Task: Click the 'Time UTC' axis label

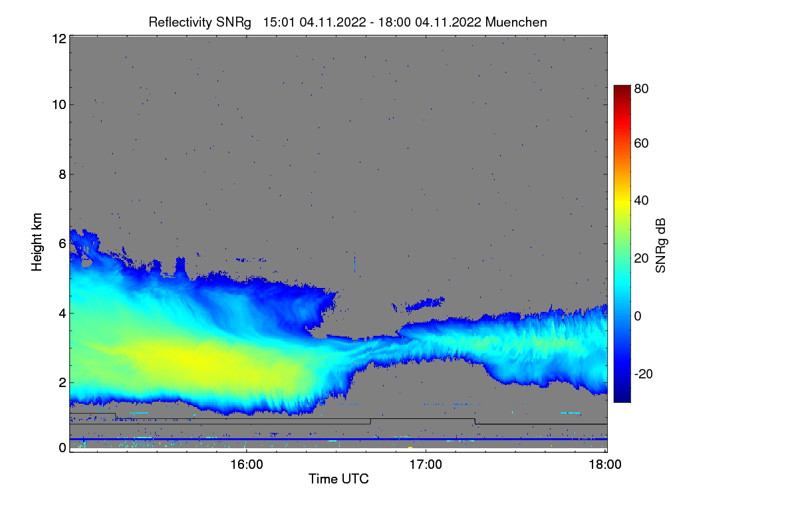Action: (338, 479)
